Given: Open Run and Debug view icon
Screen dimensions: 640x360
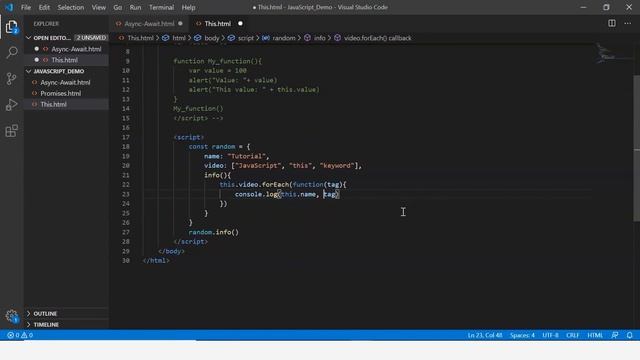Looking at the screenshot, I should (11, 105).
